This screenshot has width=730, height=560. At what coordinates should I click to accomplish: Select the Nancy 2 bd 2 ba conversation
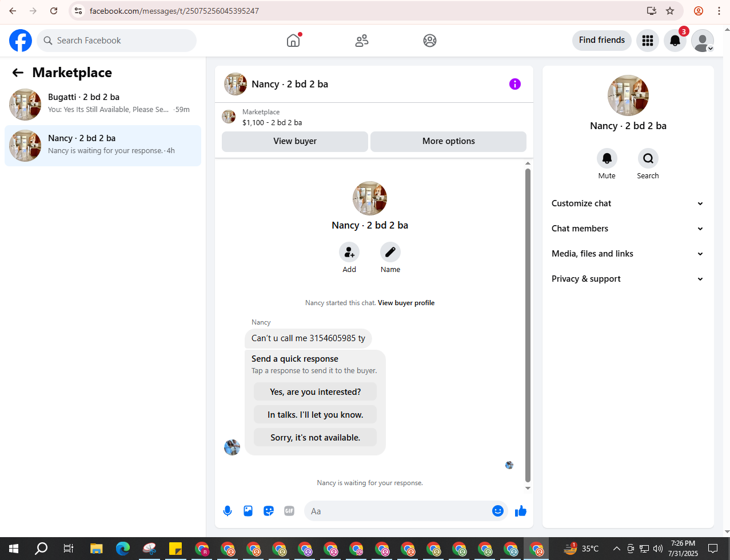(x=103, y=146)
